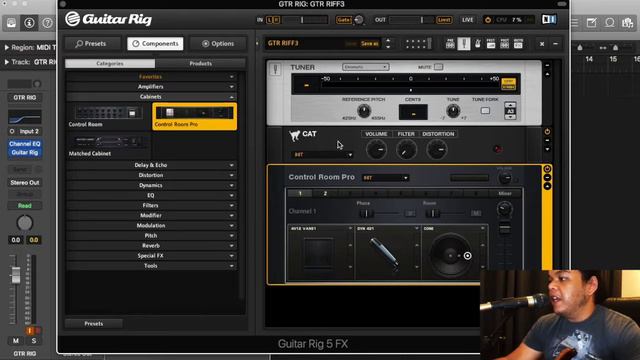Select channel tab 2 in Control Room Pro
The image size is (640, 360).
[x=325, y=193]
